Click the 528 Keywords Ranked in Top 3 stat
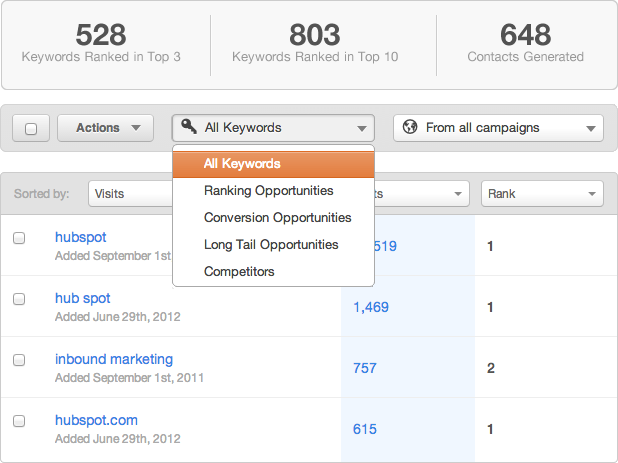The width and height of the screenshot is (618, 463). tap(101, 43)
